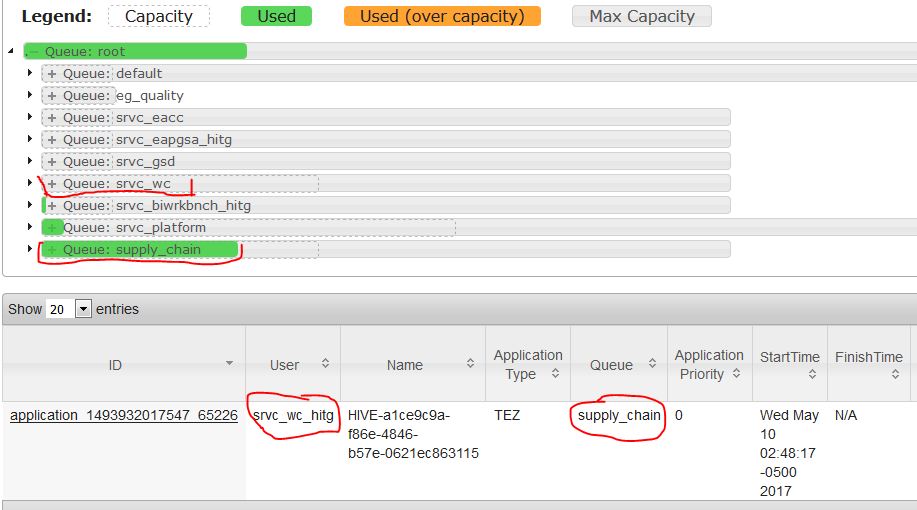
Task: Select the Queue: root bar
Action: 470,51
